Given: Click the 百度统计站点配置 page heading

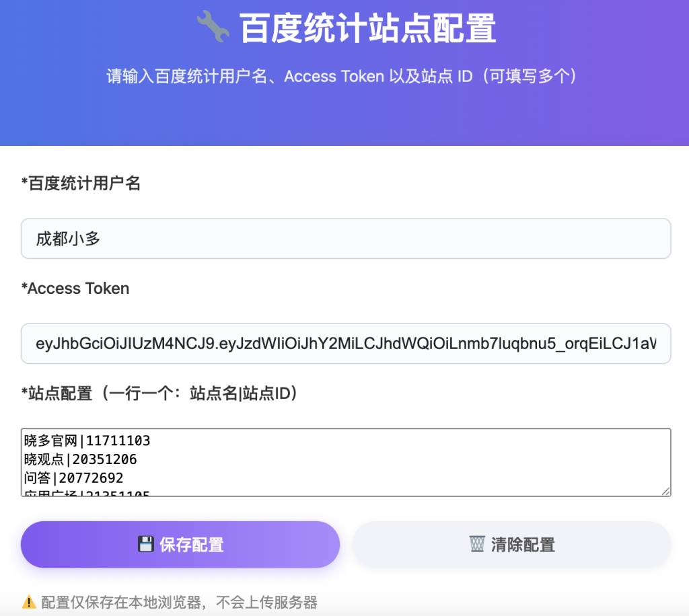Looking at the screenshot, I should (368, 29).
